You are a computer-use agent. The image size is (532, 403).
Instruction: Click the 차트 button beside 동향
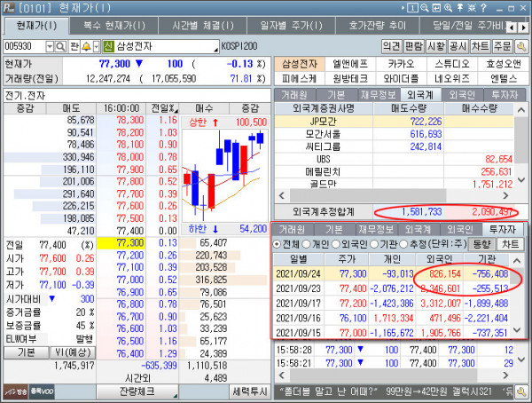pyautogui.click(x=511, y=244)
